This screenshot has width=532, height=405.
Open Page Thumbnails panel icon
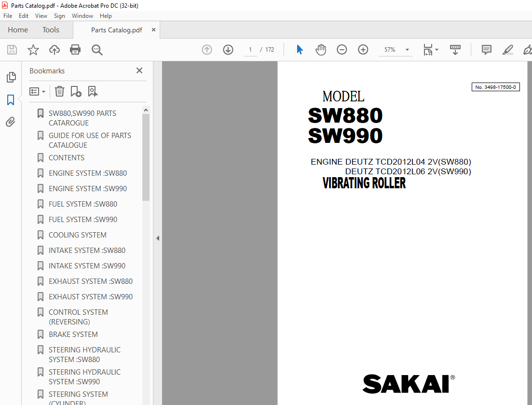pyautogui.click(x=11, y=77)
